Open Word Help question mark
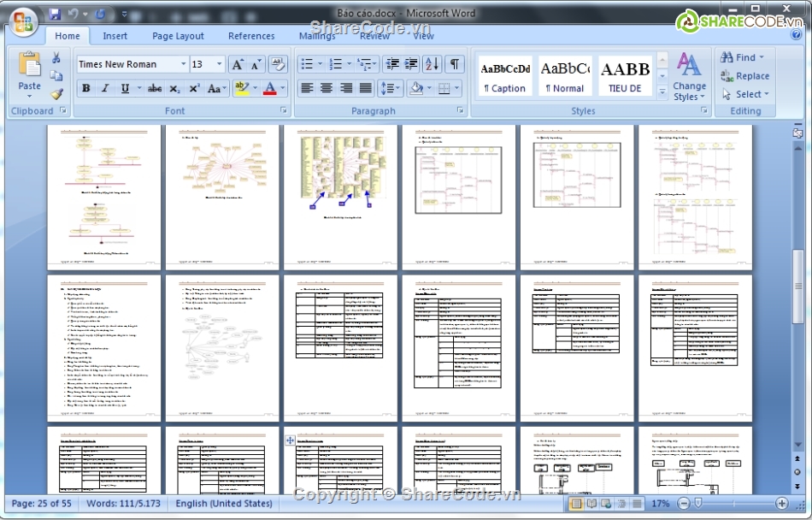This screenshot has height=520, width=812. [x=796, y=35]
